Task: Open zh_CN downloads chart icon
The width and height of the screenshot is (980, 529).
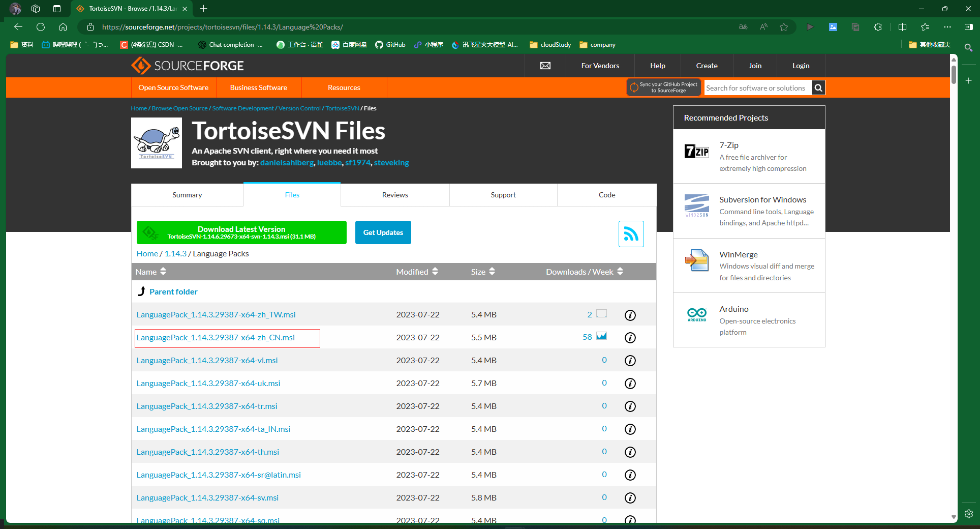Action: tap(601, 336)
